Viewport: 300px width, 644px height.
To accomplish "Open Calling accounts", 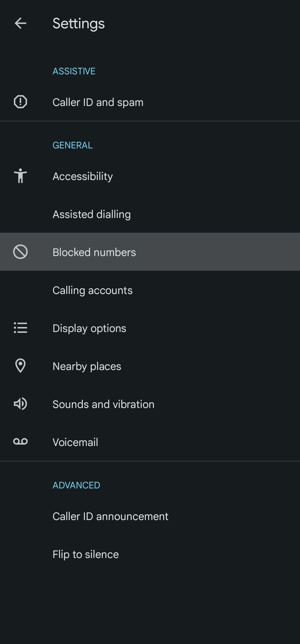I will click(x=92, y=290).
